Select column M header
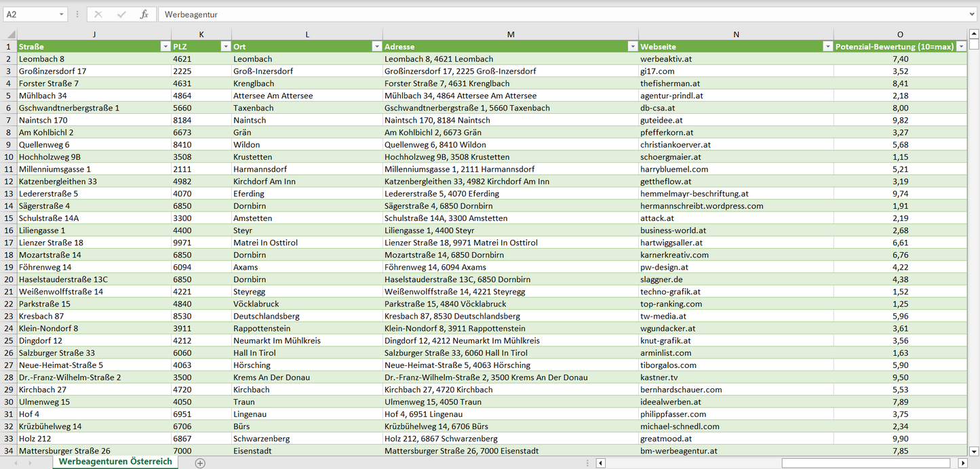This screenshot has width=980, height=469. tap(510, 35)
